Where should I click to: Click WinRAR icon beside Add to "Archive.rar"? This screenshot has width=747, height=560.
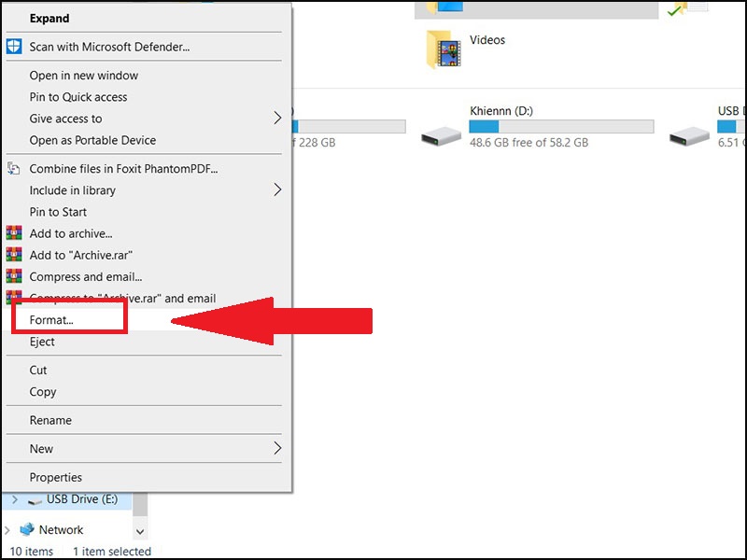14,256
